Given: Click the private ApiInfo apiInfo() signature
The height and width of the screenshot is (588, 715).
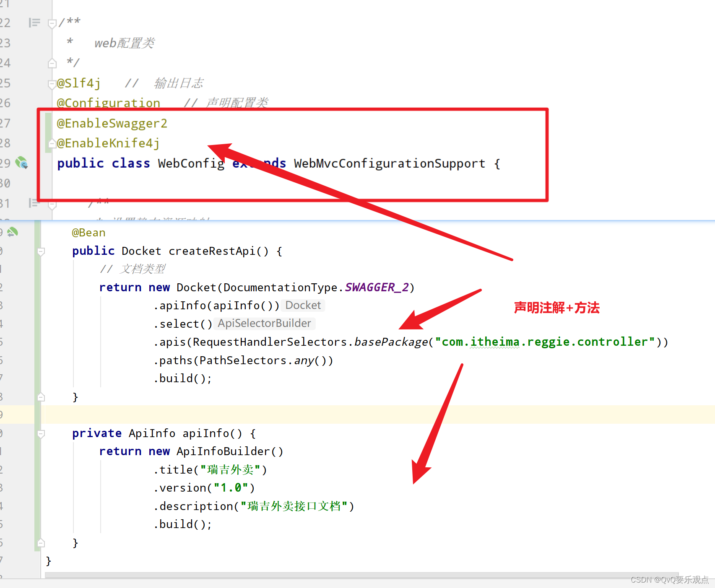Looking at the screenshot, I should click(x=164, y=433).
